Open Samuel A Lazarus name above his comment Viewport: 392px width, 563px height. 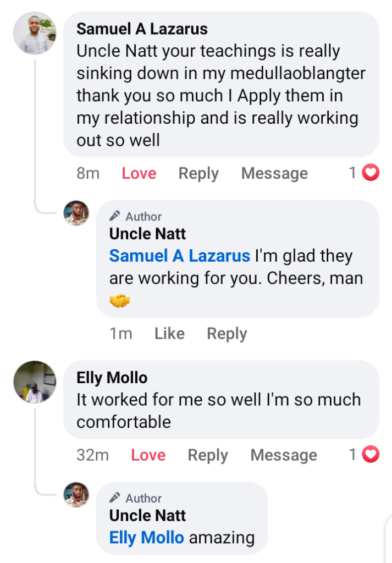click(x=142, y=29)
